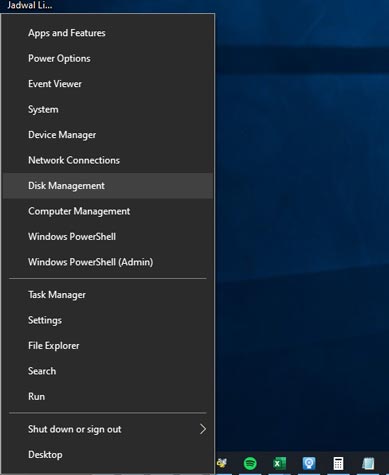Open the System entry
The width and height of the screenshot is (389, 475).
pos(108,109)
